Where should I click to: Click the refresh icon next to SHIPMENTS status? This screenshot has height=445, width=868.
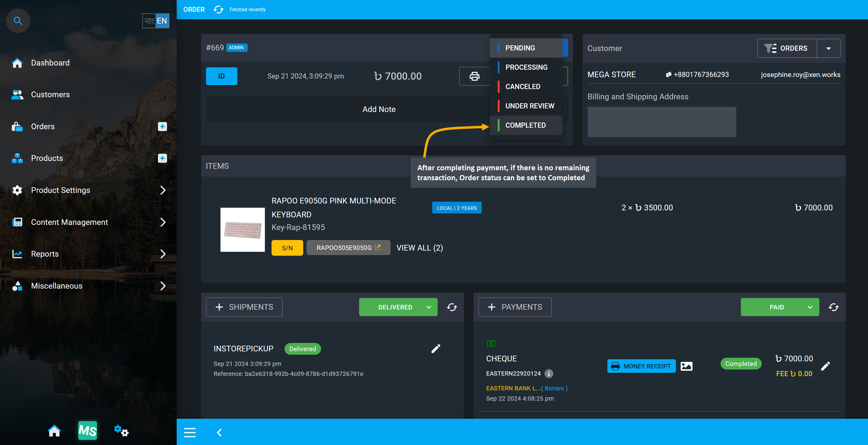click(x=452, y=307)
